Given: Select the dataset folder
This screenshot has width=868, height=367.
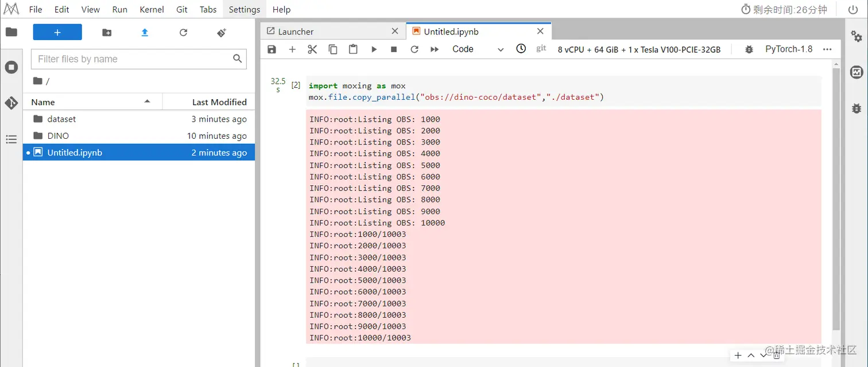Looking at the screenshot, I should coord(139,119).
